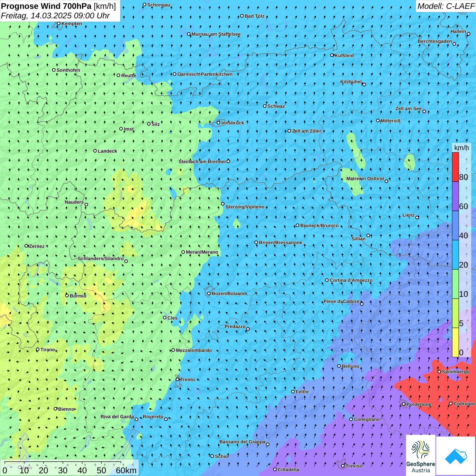Click the Pieve di Cadore label
The height and width of the screenshot is (476, 476).
(x=341, y=301)
